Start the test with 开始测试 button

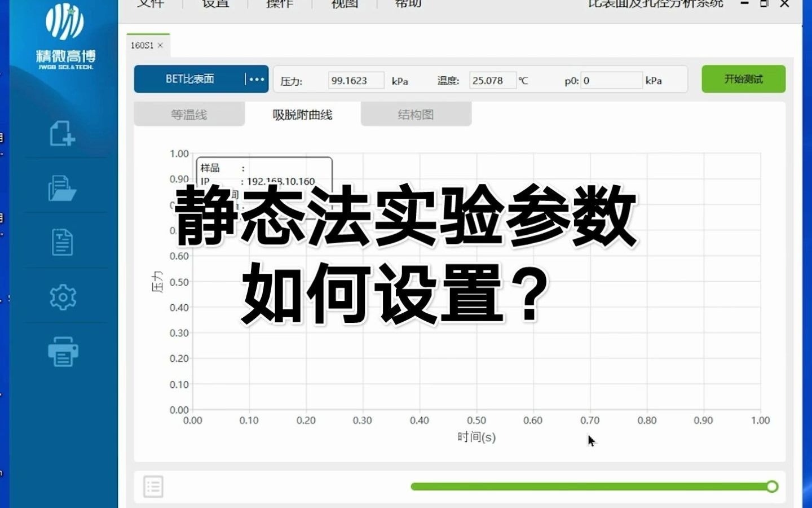click(x=743, y=79)
